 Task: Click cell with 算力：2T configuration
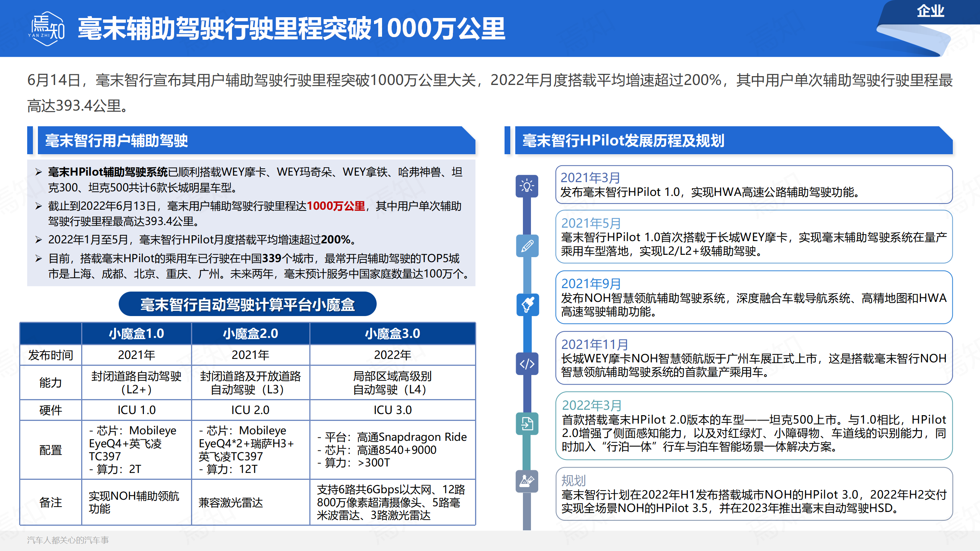tap(136, 450)
